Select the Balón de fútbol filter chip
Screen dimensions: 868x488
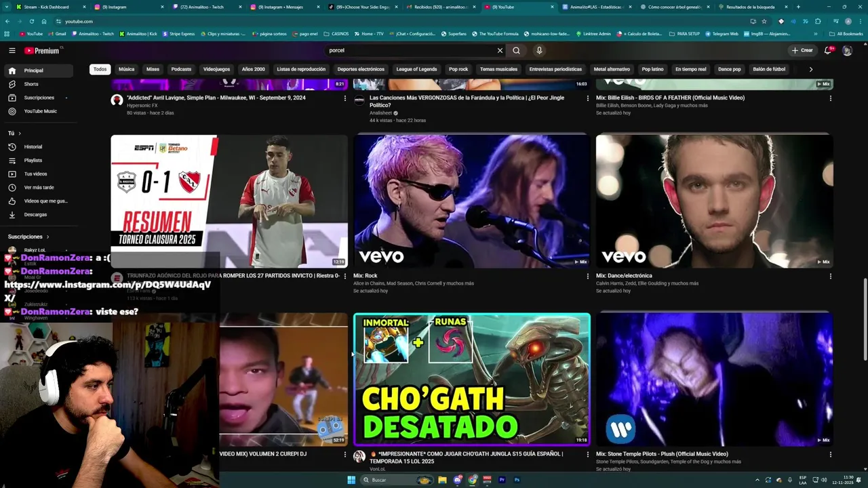click(769, 69)
